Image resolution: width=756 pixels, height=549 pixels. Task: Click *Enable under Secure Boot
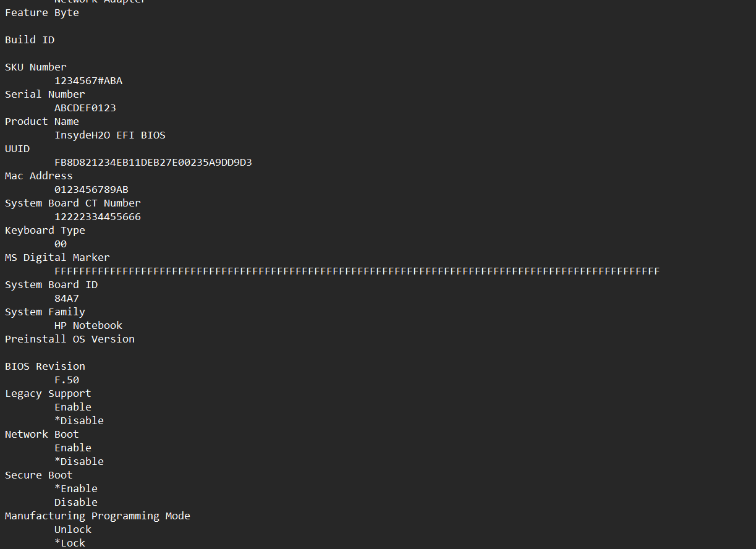76,488
